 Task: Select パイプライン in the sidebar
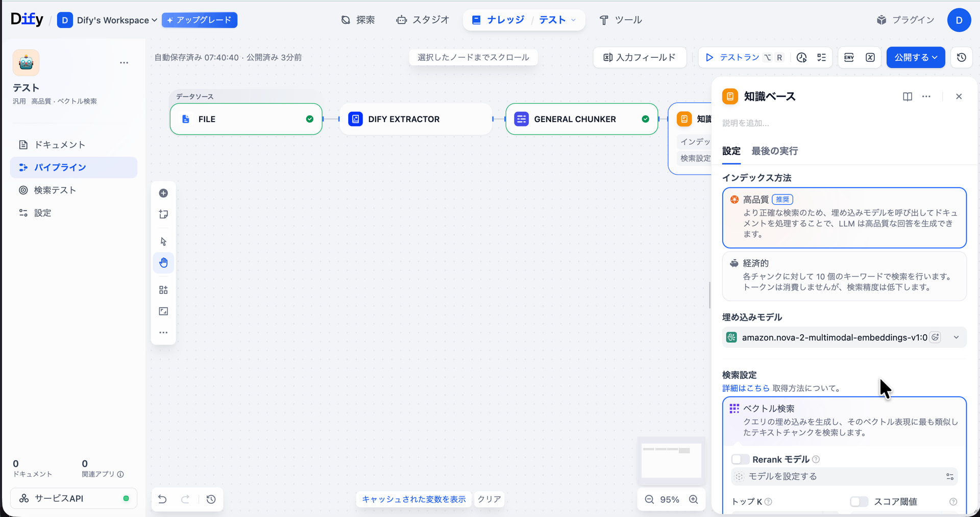click(73, 167)
